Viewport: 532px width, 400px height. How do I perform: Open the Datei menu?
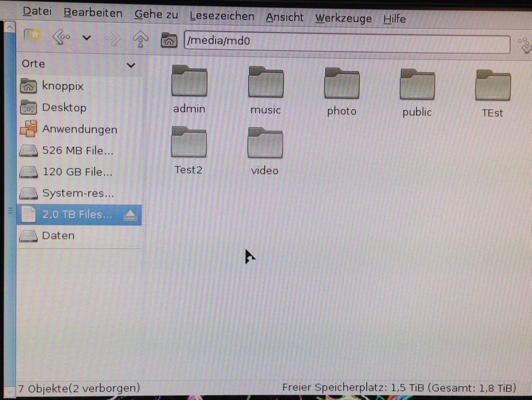click(37, 11)
